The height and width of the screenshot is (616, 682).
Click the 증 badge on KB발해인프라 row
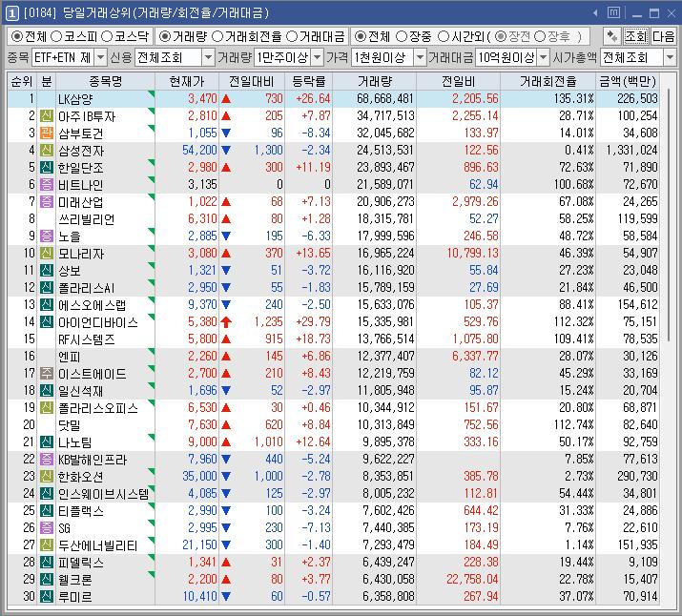coord(47,459)
